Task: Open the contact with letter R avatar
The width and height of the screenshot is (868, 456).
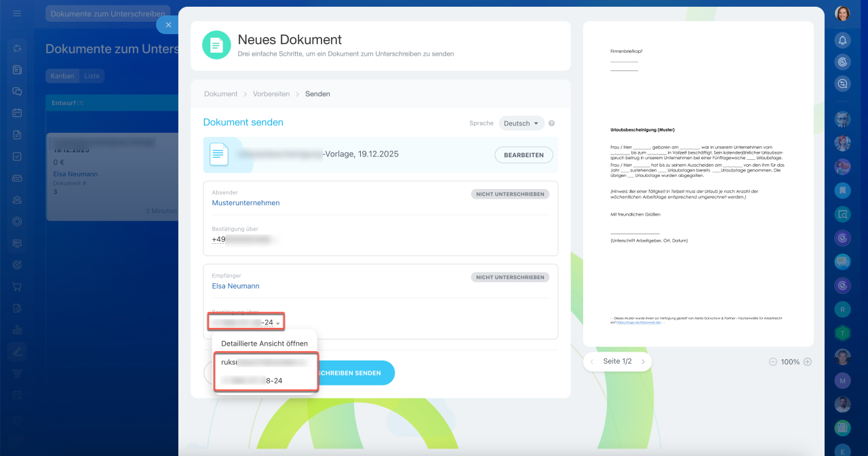Action: 842,309
